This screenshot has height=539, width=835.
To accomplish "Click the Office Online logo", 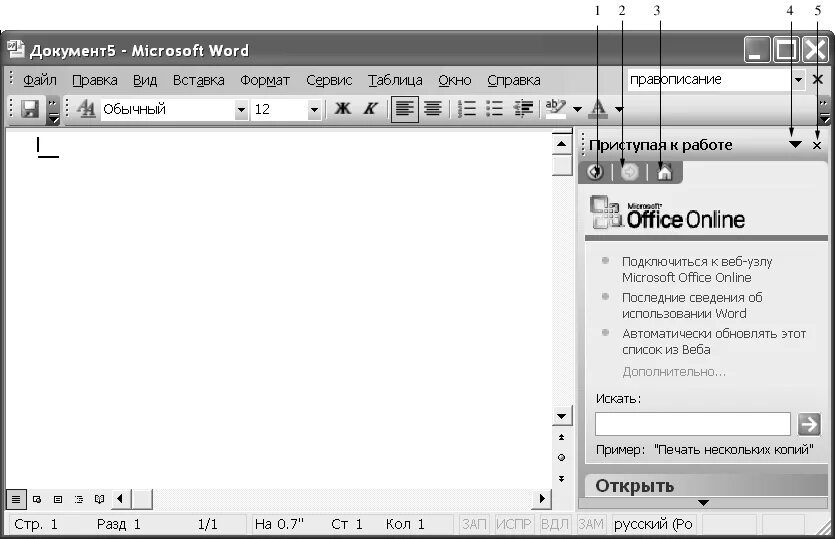I will click(667, 213).
